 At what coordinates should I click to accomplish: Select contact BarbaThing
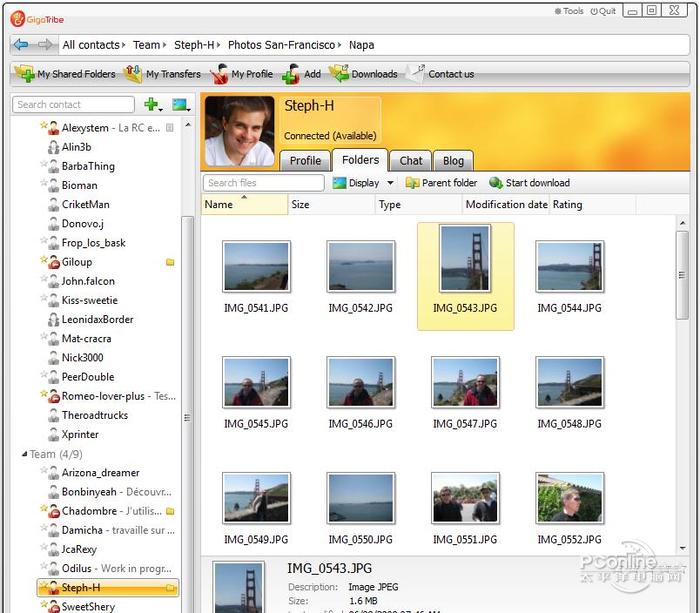tap(78, 166)
